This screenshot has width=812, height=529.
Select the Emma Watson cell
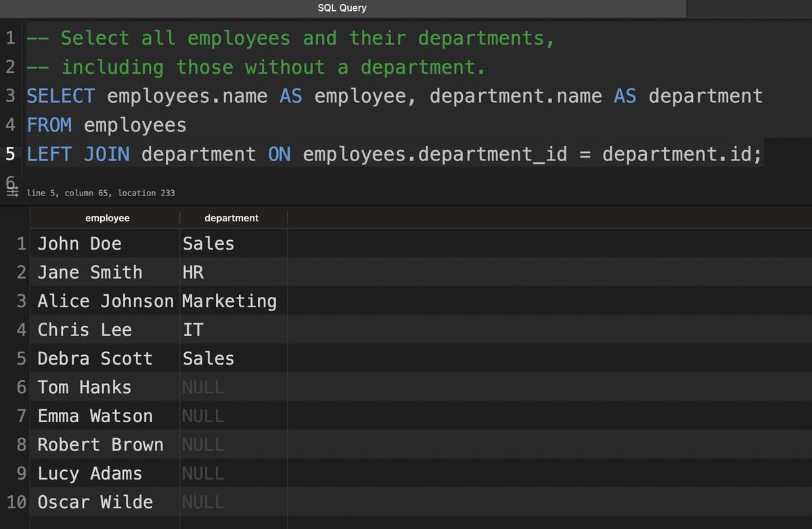tap(106, 416)
